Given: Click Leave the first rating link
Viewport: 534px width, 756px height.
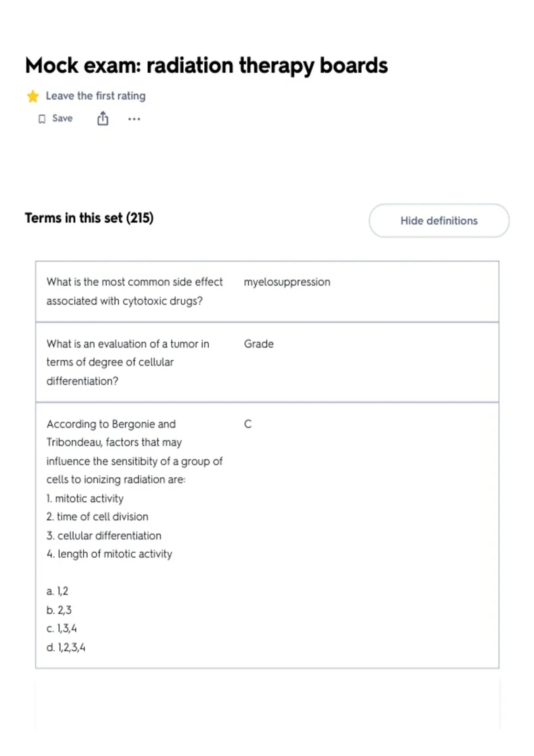Looking at the screenshot, I should (x=96, y=96).
